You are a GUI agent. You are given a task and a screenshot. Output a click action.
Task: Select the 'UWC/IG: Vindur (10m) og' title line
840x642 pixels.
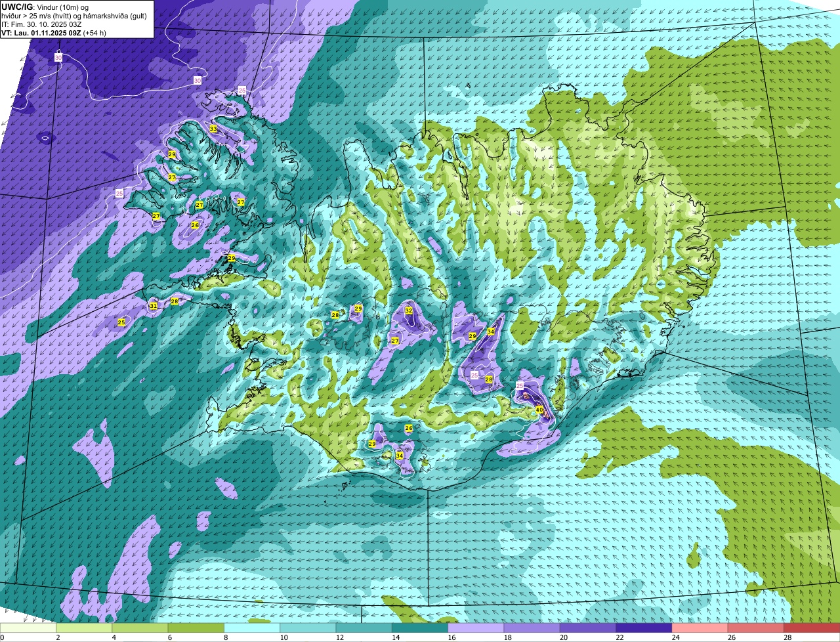tap(44, 7)
